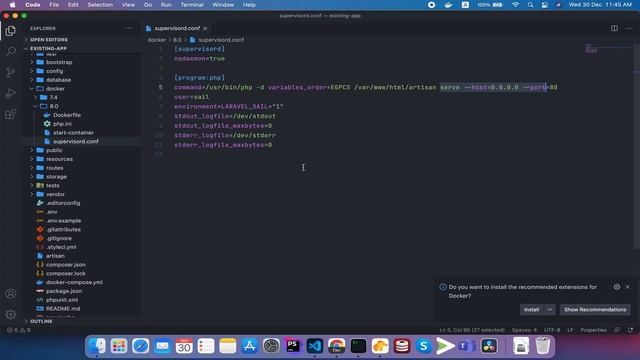Split the editor to the right
Image resolution: width=640 pixels, height=360 pixels.
(x=614, y=28)
